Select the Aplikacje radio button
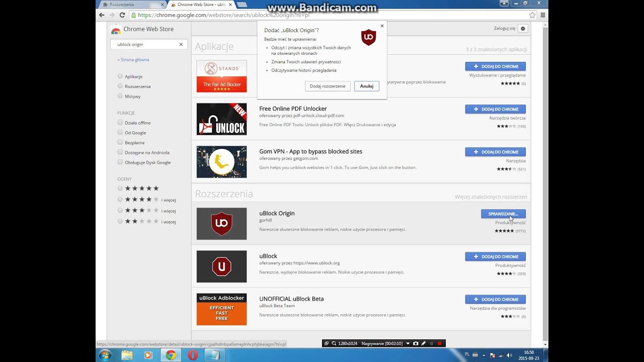This screenshot has height=362, width=644. coord(120,76)
